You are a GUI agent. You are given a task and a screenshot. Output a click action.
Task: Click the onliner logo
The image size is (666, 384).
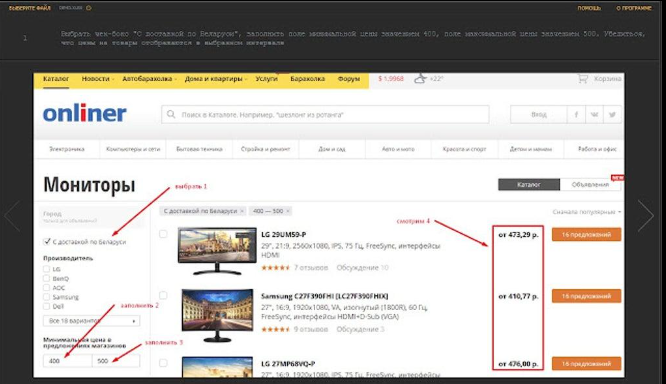(x=85, y=113)
